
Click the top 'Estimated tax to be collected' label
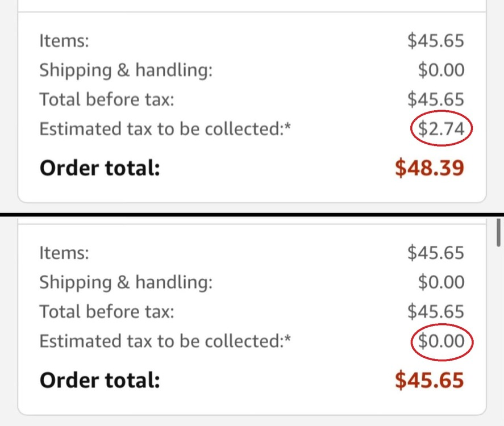click(165, 129)
